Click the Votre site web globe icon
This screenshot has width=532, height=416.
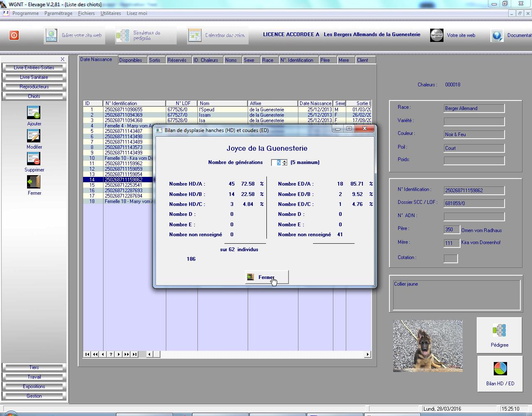436,35
